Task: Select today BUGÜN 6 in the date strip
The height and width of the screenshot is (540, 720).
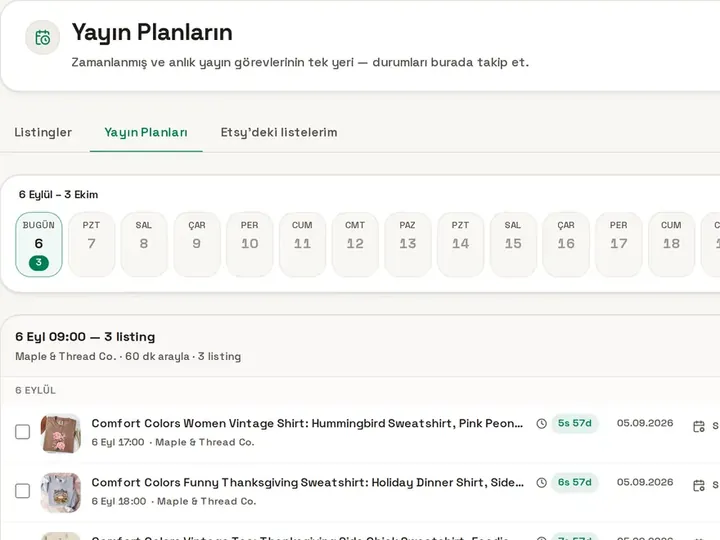Action: tap(39, 244)
